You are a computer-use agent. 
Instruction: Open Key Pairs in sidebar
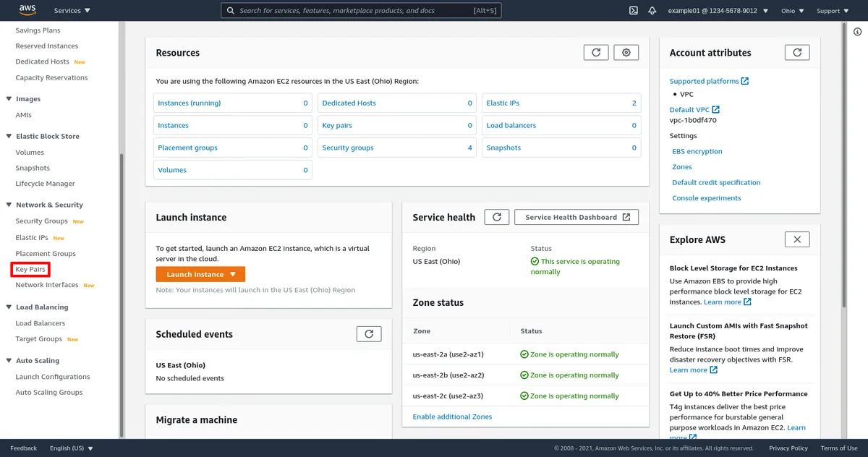tap(30, 269)
